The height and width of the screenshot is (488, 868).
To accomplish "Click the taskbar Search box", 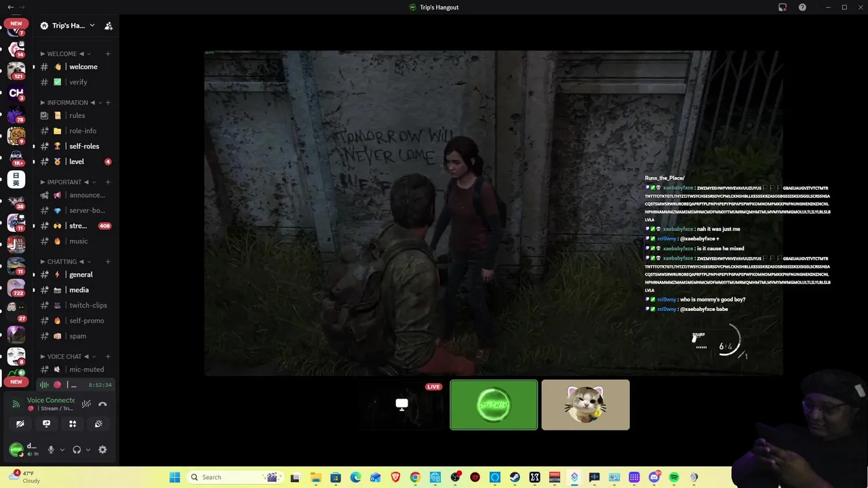I will (234, 477).
